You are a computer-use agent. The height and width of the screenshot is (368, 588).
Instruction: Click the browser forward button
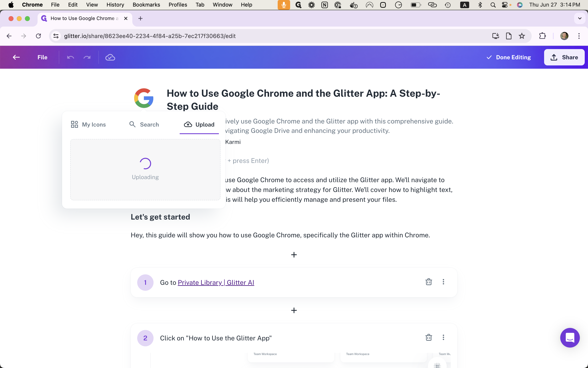[23, 36]
